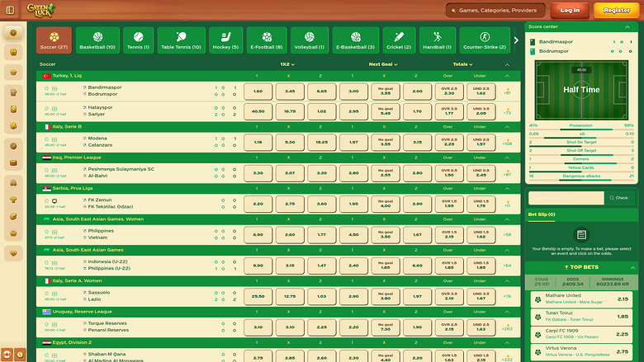Favorite the Indonesia (U-22) match
This screenshot has width=644, height=362.
pyautogui.click(x=46, y=262)
